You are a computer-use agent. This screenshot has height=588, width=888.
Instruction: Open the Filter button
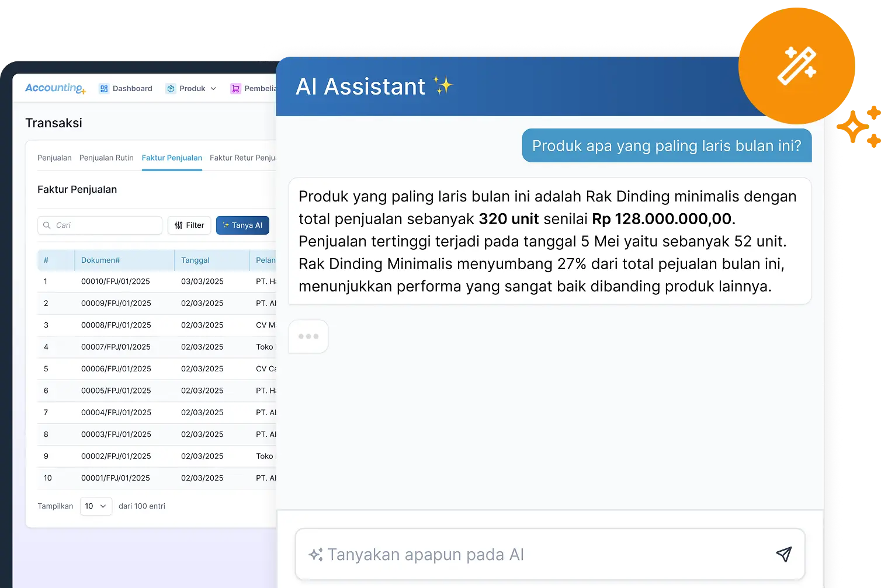pyautogui.click(x=189, y=225)
